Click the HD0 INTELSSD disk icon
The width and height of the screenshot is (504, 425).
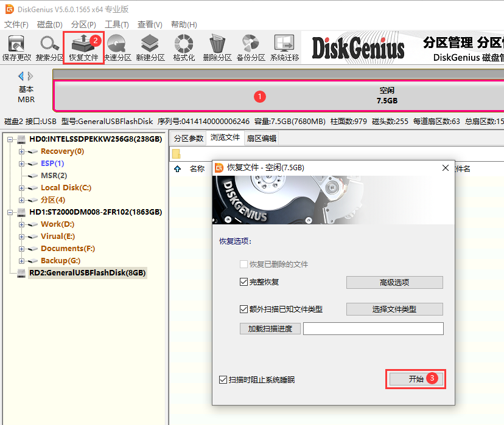point(21,139)
